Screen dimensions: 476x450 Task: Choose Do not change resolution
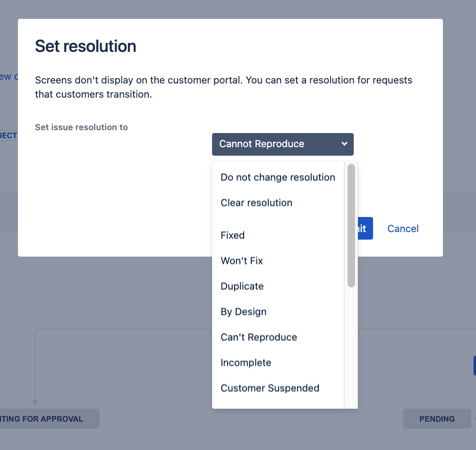click(278, 177)
